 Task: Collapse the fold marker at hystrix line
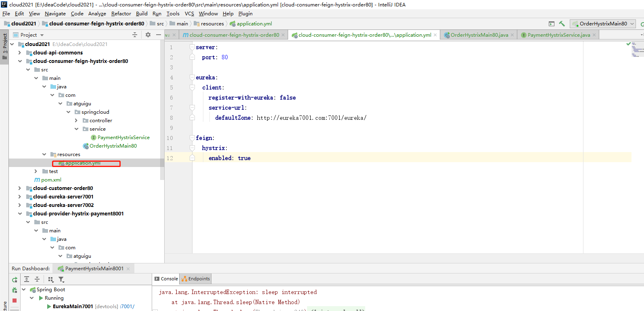coord(192,148)
